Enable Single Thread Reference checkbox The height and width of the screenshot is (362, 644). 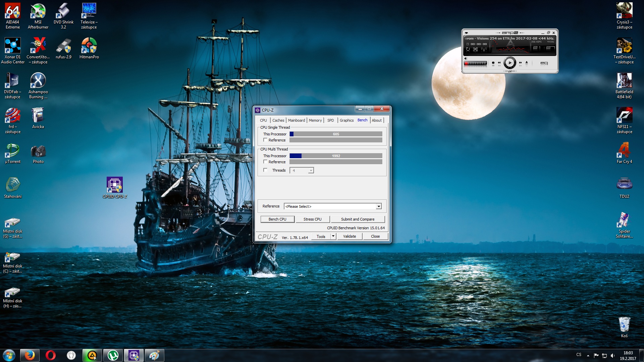pos(265,140)
